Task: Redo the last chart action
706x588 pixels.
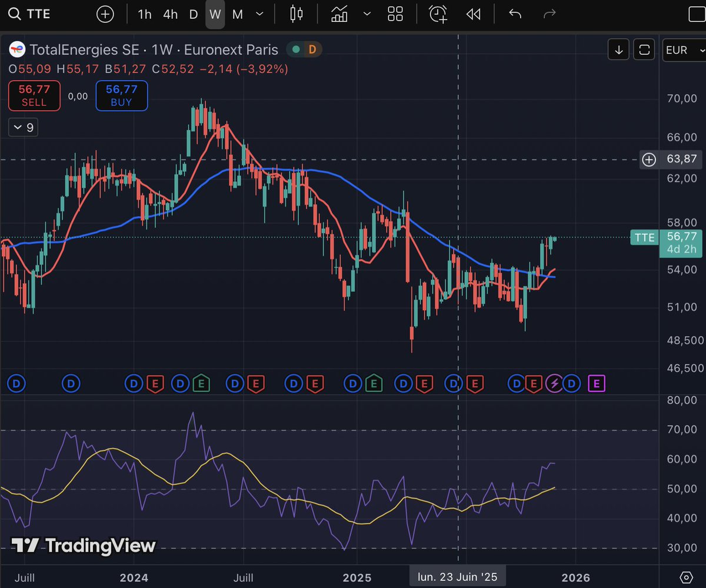Action: tap(550, 14)
